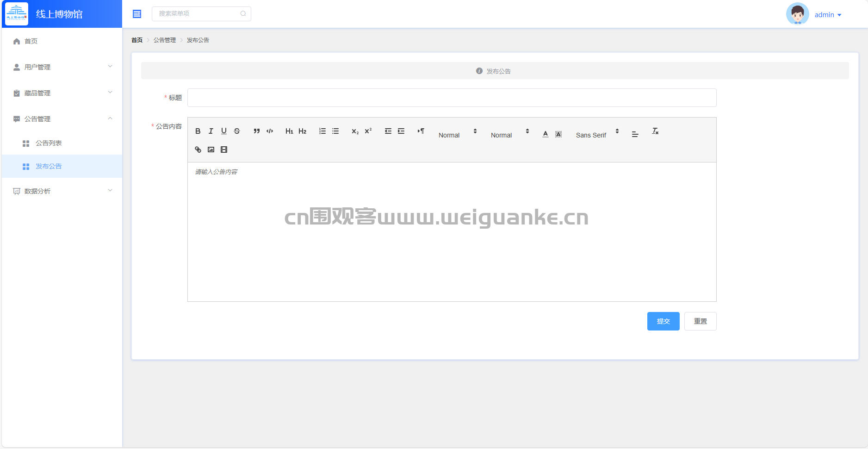
Task: Submit the announcement with 提交
Action: [x=663, y=321]
